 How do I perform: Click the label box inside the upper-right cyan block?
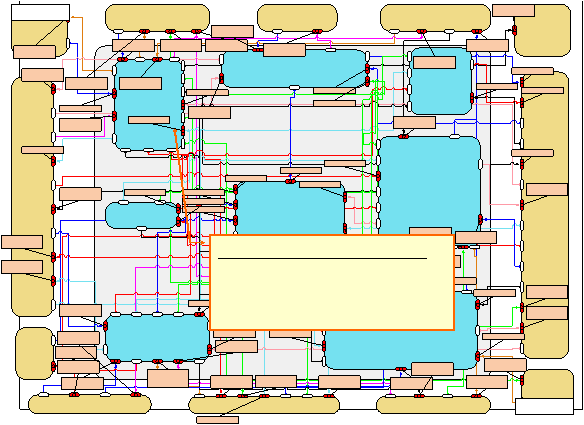[434, 63]
